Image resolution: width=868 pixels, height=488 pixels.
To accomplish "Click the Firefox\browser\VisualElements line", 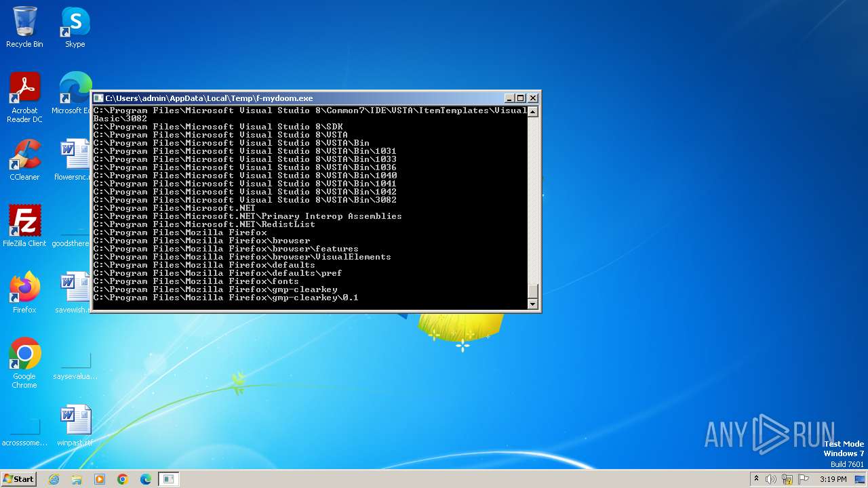I will (242, 257).
